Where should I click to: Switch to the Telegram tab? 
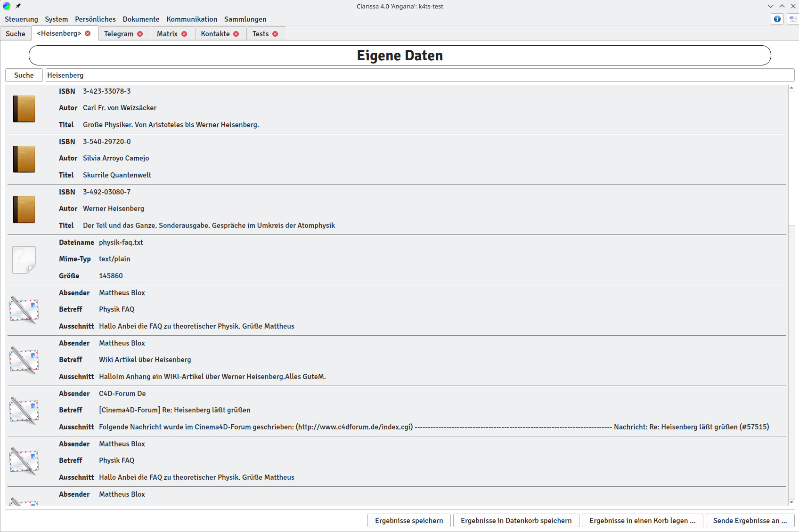tap(119, 34)
